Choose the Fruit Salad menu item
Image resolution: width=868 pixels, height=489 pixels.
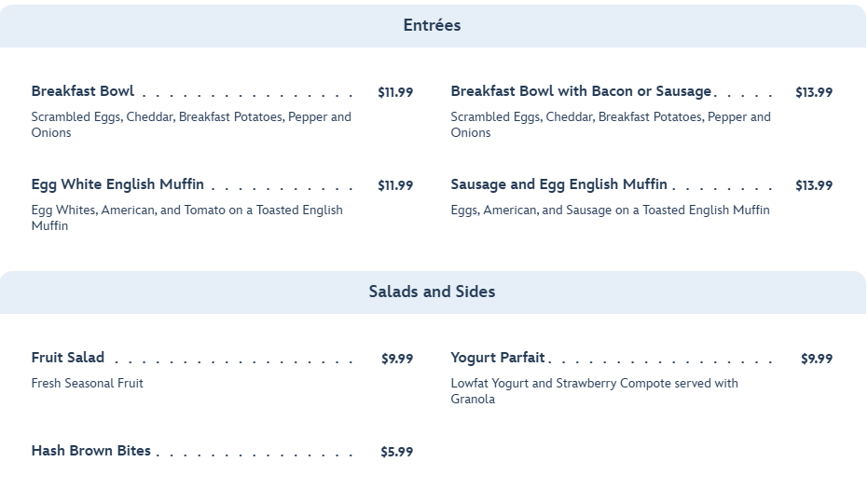coord(68,358)
